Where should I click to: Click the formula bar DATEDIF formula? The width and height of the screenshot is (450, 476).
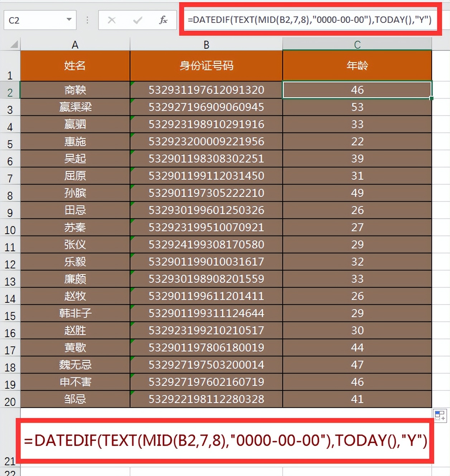pyautogui.click(x=310, y=20)
